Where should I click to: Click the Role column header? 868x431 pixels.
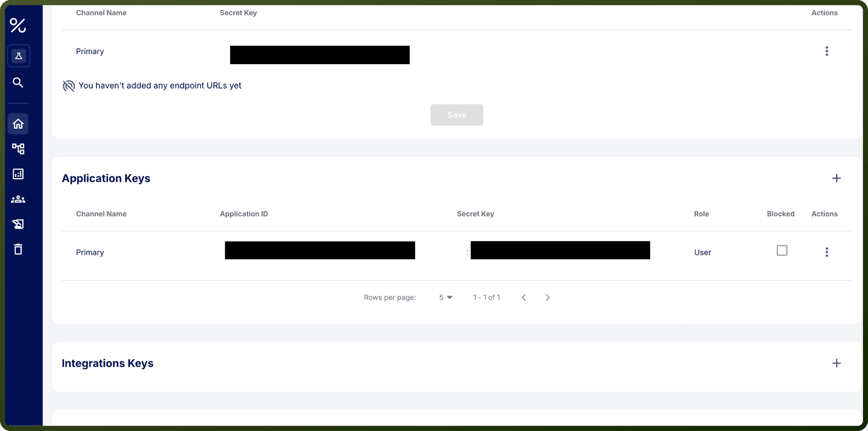coord(701,214)
